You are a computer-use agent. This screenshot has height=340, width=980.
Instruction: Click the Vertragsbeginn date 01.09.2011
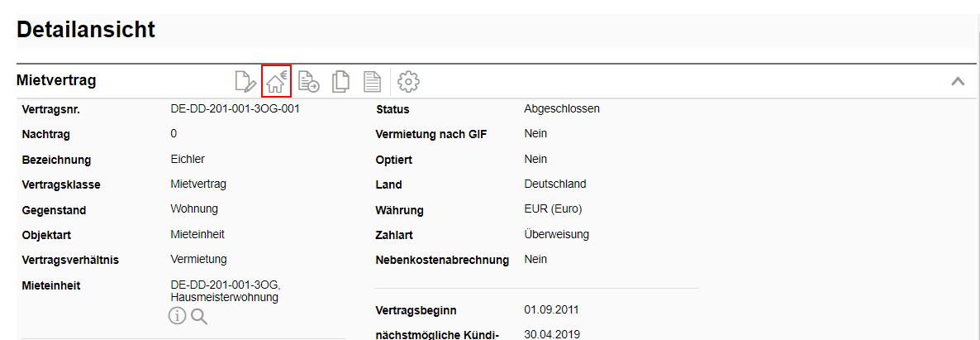(551, 310)
